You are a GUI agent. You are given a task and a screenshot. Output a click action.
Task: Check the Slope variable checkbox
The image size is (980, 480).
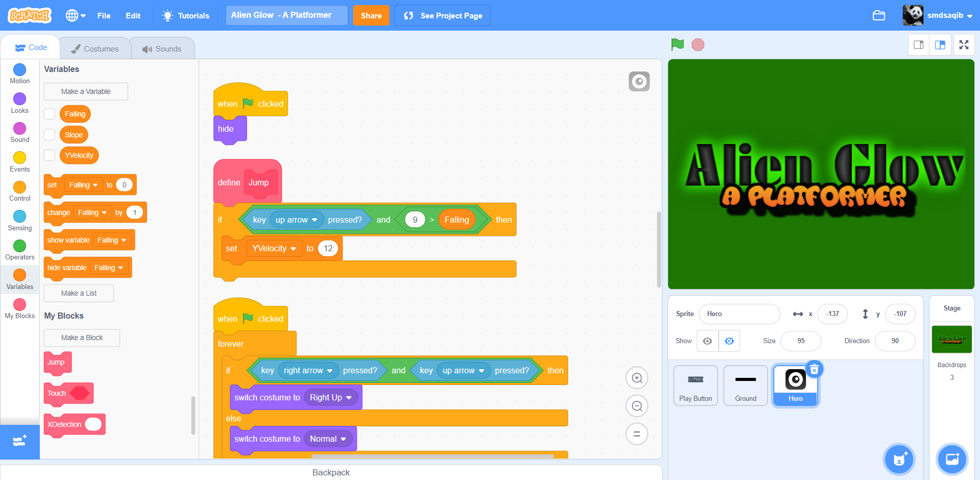pos(49,134)
